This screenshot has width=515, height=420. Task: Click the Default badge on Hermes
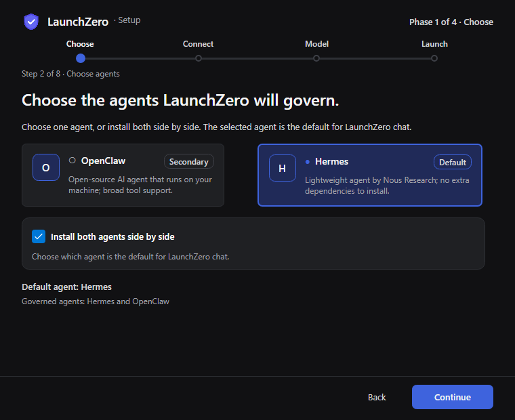(x=453, y=162)
